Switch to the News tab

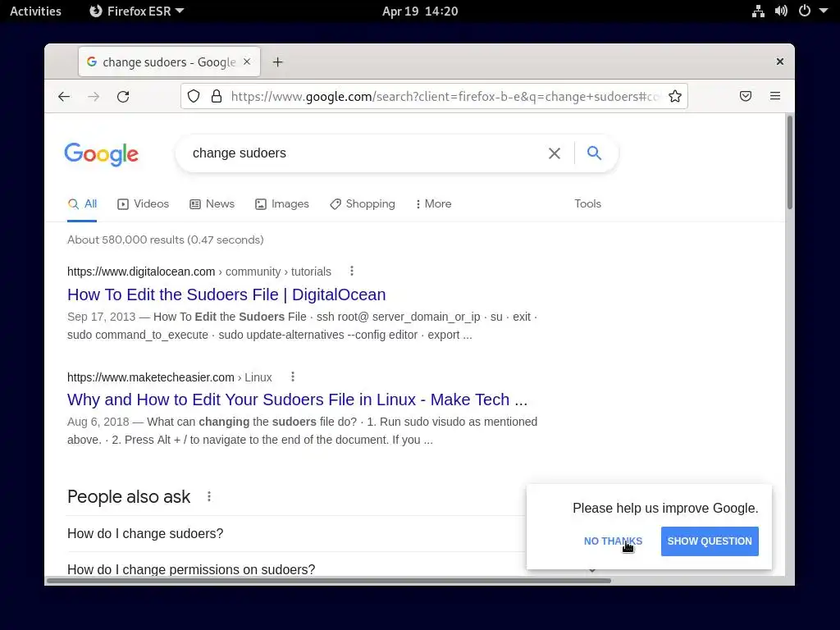pos(212,204)
